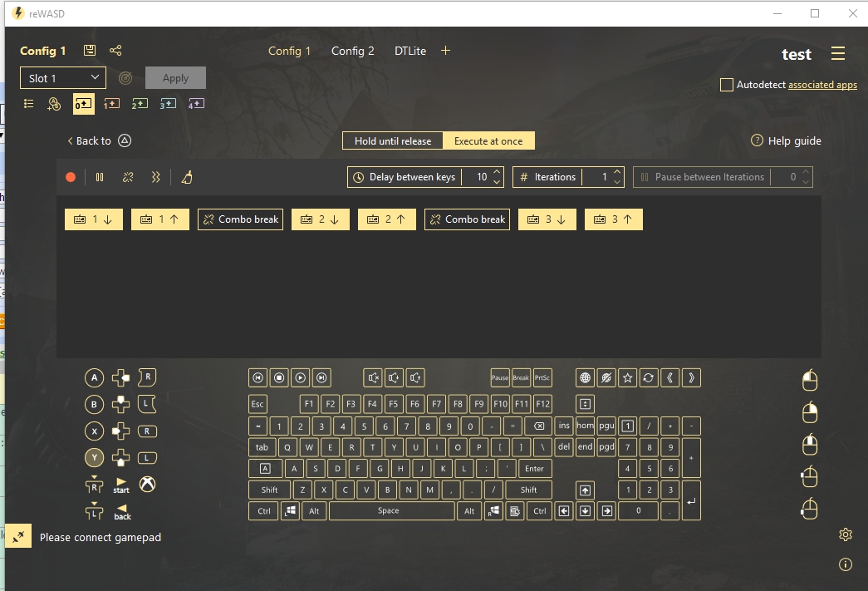The width and height of the screenshot is (868, 591).
Task: Switch to the DTLite tab
Action: tap(410, 51)
